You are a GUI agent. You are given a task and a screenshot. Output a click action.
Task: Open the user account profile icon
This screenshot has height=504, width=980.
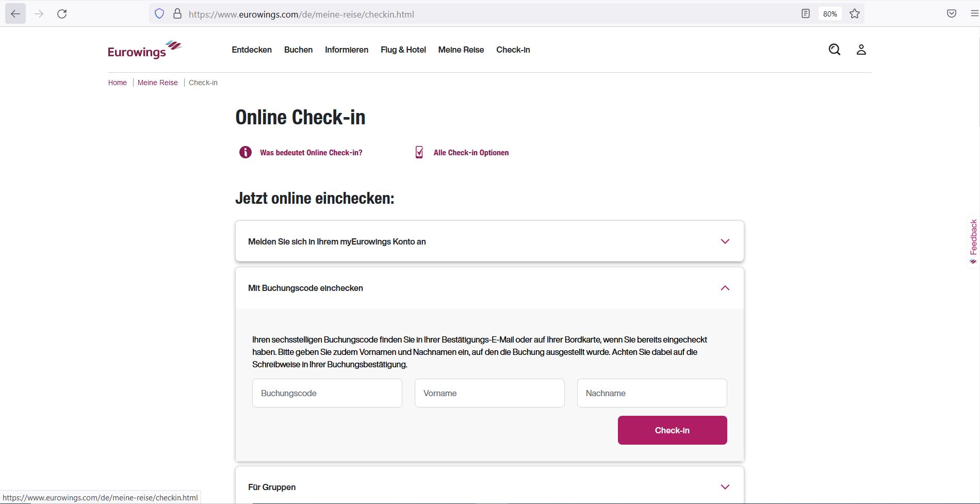click(x=861, y=50)
